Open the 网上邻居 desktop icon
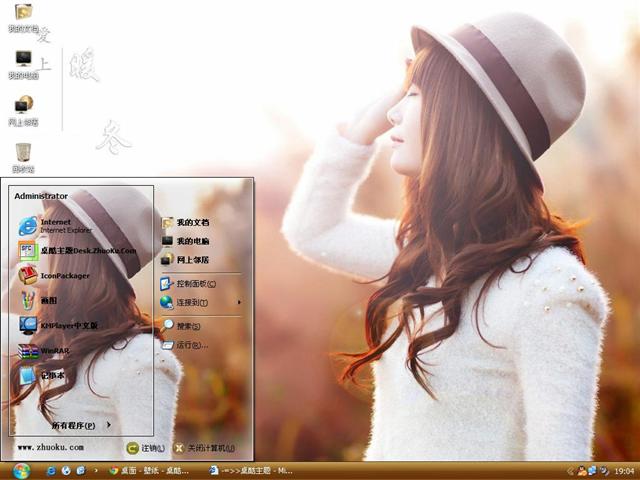 pyautogui.click(x=24, y=111)
